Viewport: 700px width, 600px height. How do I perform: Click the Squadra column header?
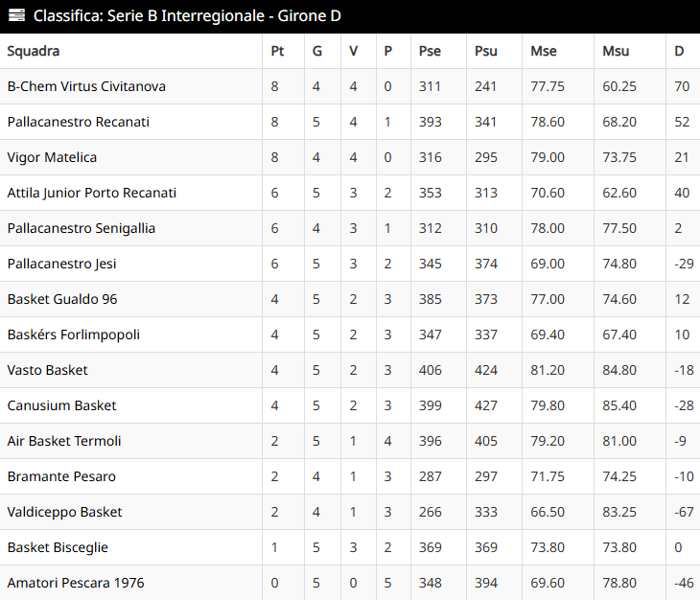point(34,51)
